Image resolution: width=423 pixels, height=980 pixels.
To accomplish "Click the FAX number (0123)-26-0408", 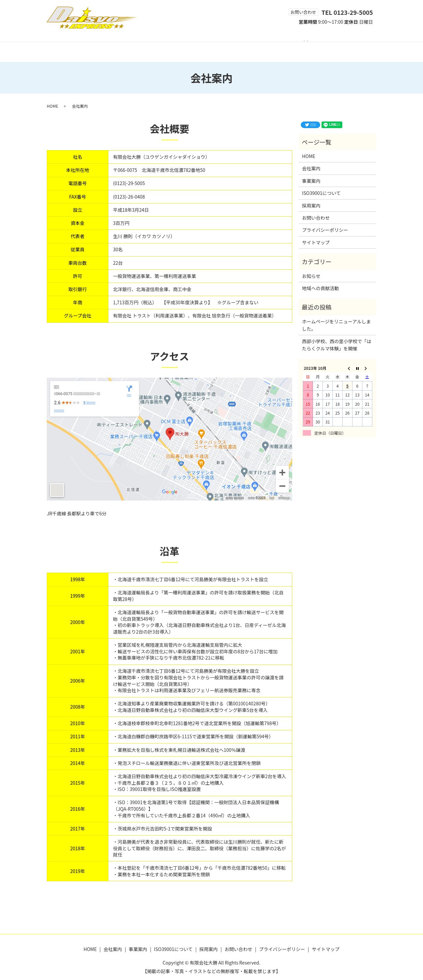I will [x=129, y=197].
